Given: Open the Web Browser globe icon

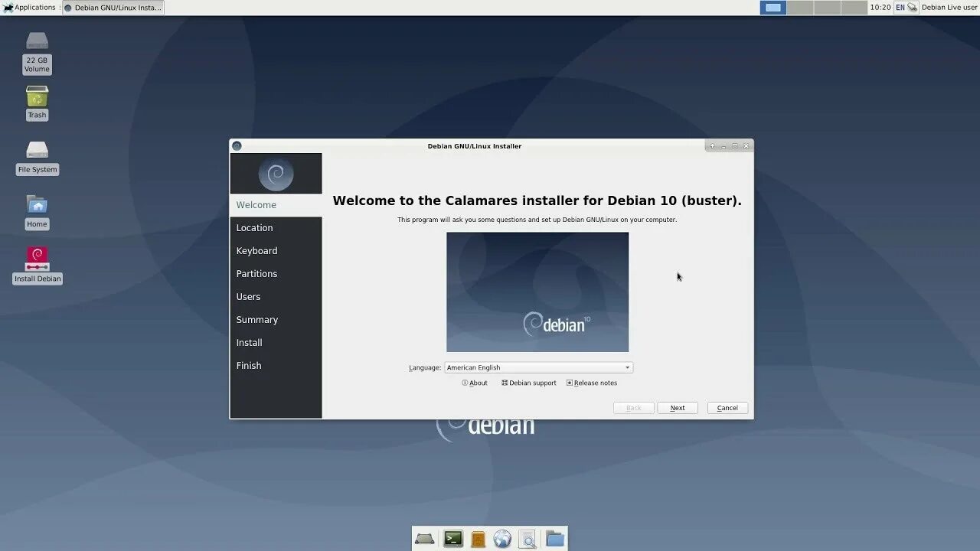Looking at the screenshot, I should [502, 540].
